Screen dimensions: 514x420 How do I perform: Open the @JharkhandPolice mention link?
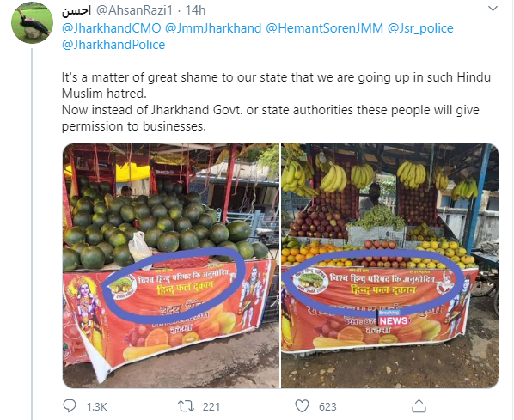pyautogui.click(x=113, y=45)
